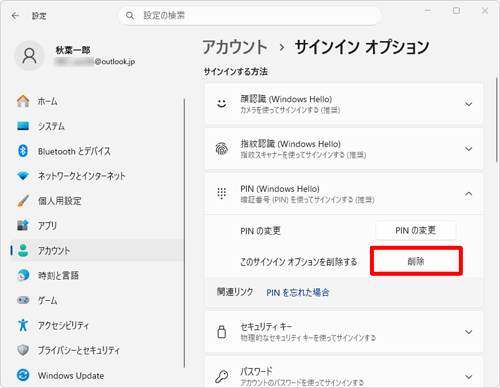
Task: Close the 設定 window
Action: point(485,11)
